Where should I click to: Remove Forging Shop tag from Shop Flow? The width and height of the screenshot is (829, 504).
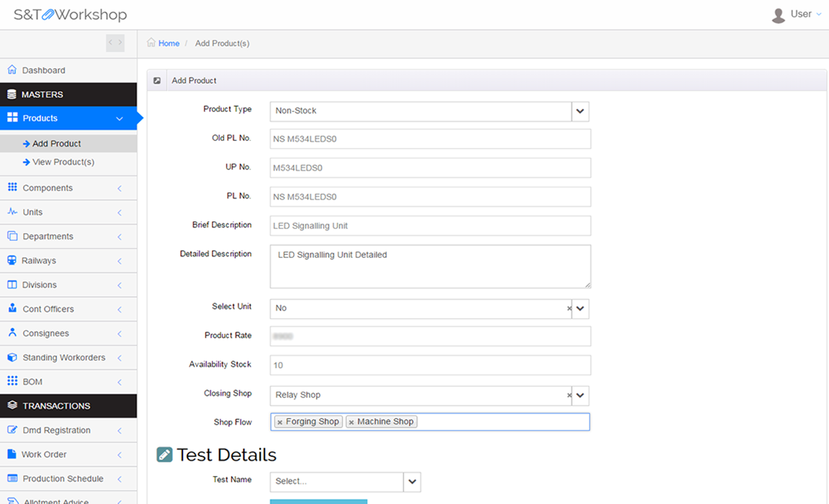(280, 422)
